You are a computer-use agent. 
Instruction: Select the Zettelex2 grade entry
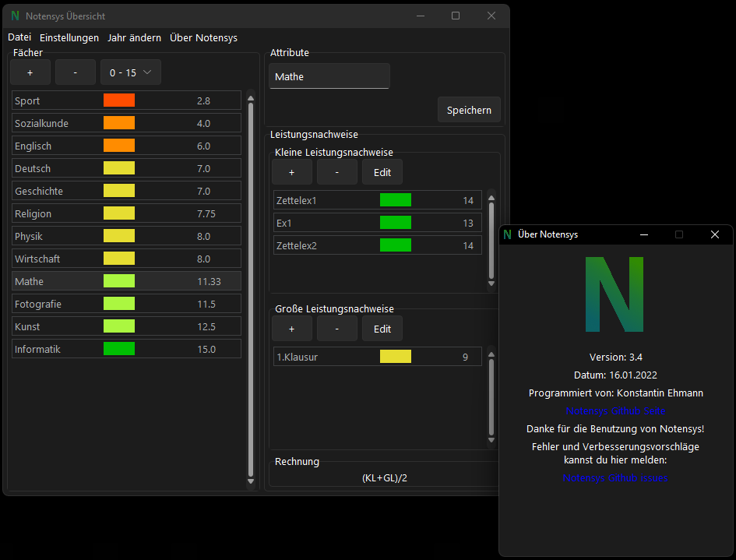click(378, 245)
